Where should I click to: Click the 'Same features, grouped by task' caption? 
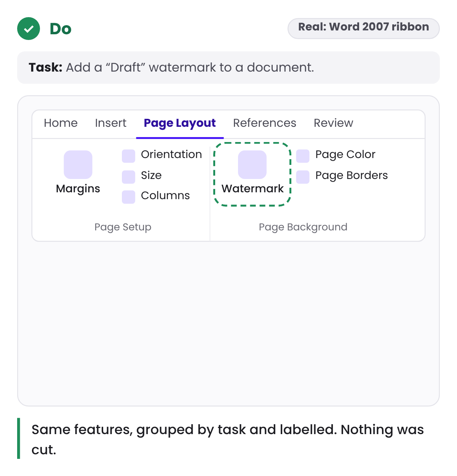[x=228, y=439]
